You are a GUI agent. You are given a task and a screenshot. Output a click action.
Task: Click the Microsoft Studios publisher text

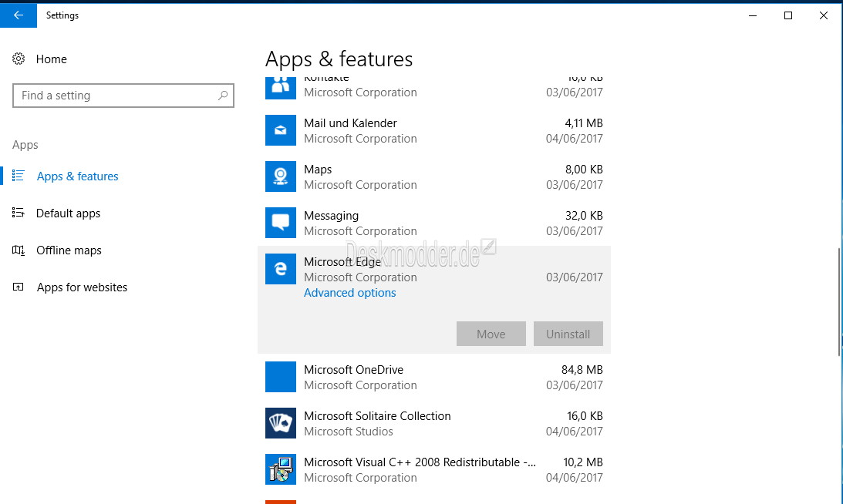click(x=349, y=432)
